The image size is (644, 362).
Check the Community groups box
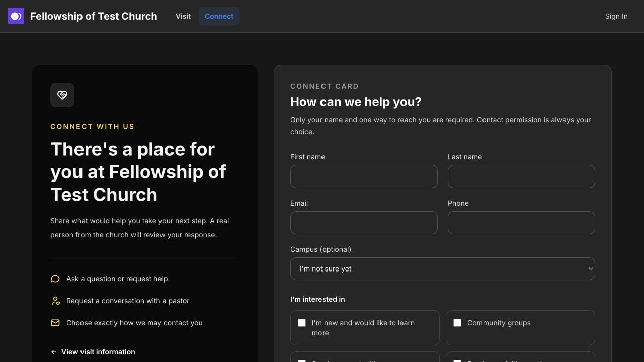(x=457, y=323)
